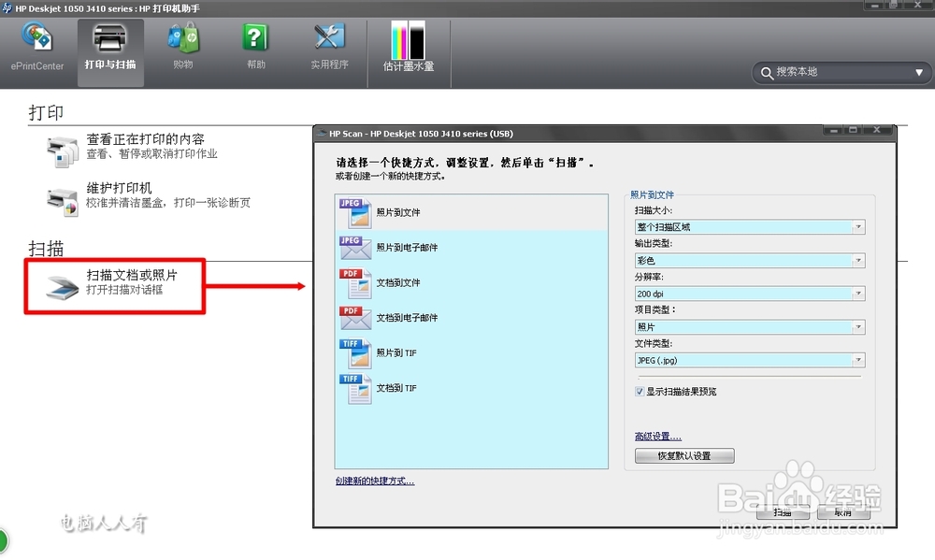Select 照片到电子邮件 shortcut label
935x560 pixels.
pyautogui.click(x=407, y=248)
